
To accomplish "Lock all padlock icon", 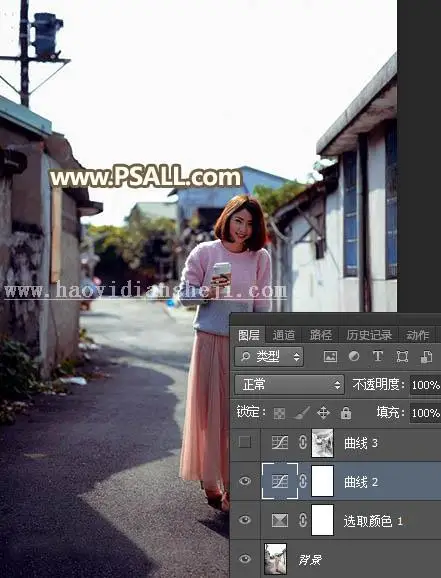I will (345, 413).
